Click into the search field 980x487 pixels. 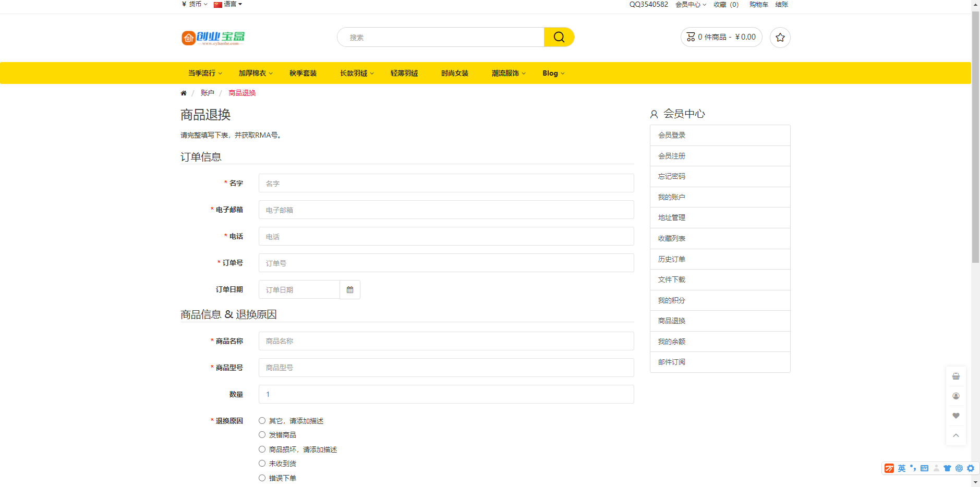[441, 37]
